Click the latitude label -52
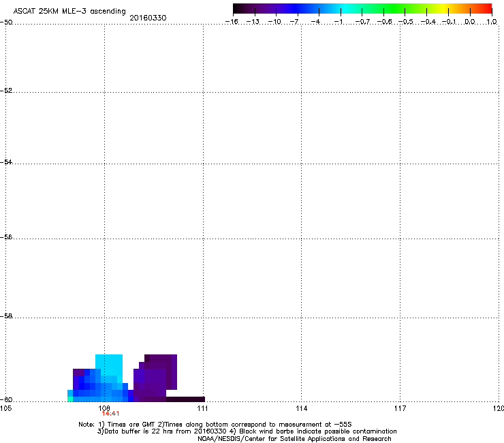This screenshot has width=504, height=443. click(6, 90)
